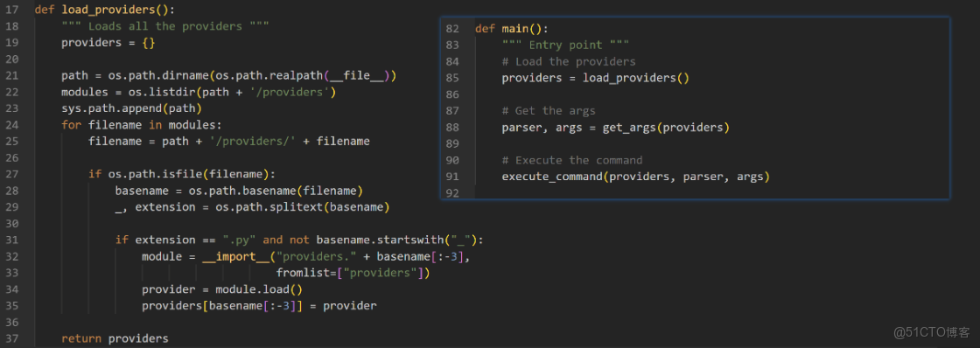This screenshot has width=980, height=348.
Task: Click line number 30 in the gutter
Action: click(x=12, y=224)
